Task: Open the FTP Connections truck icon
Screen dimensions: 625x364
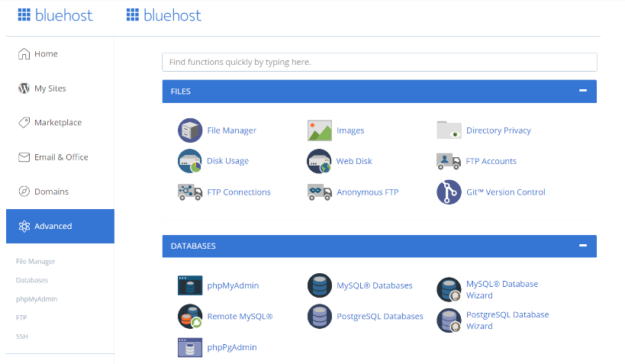Action: pos(190,192)
